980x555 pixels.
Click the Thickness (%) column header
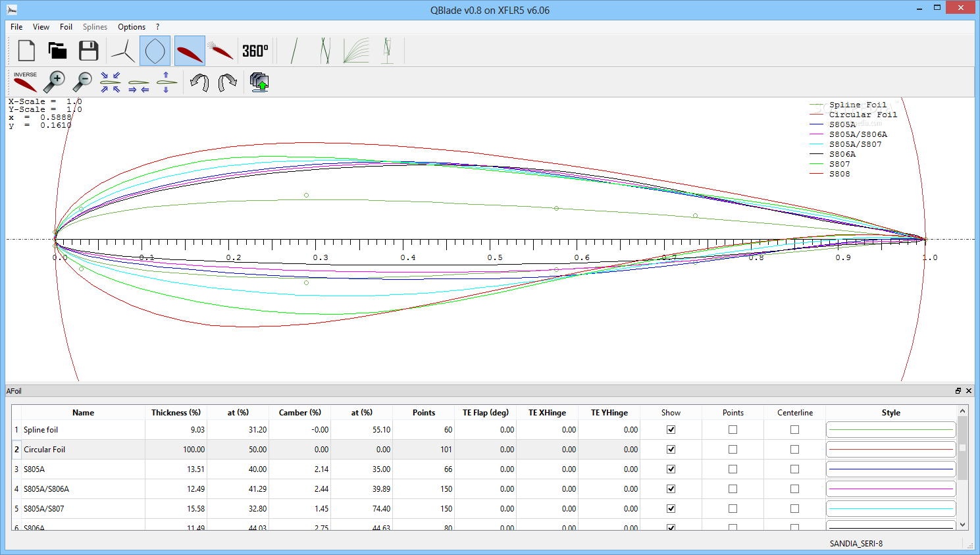tap(176, 413)
